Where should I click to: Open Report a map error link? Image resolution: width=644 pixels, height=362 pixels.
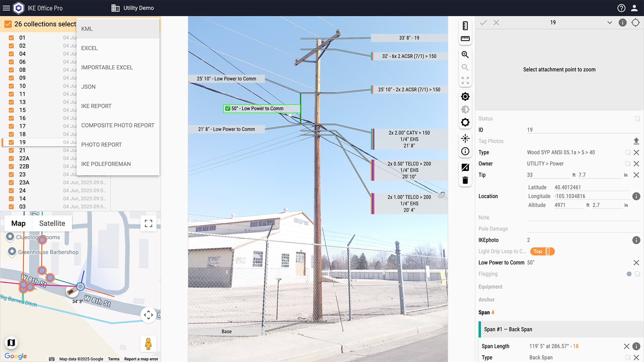tap(141, 359)
